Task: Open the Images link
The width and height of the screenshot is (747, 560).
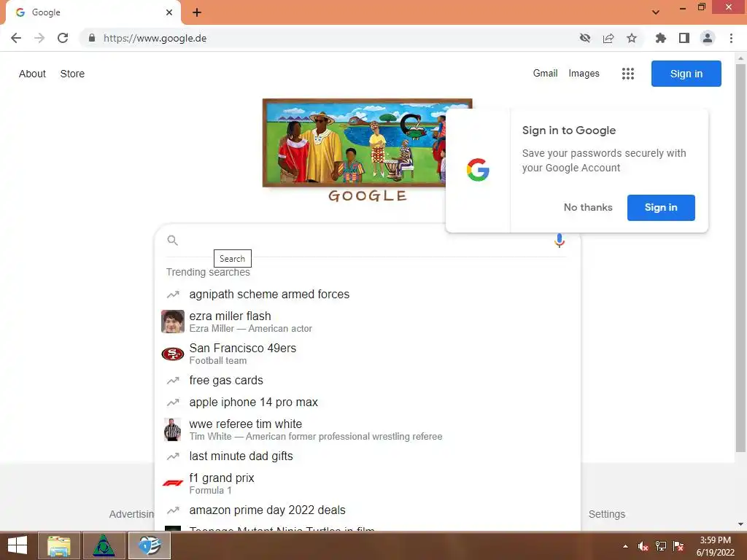Action: pos(584,74)
